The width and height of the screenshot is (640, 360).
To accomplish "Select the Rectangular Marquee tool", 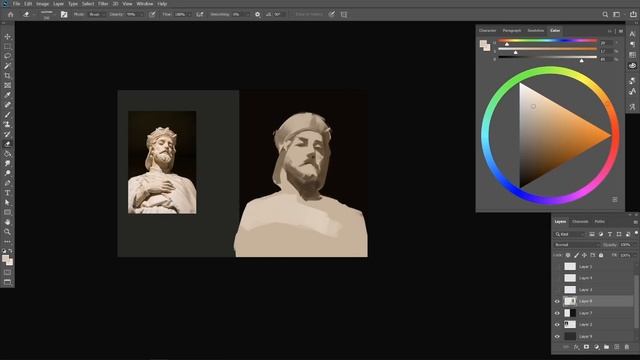I will [7, 47].
